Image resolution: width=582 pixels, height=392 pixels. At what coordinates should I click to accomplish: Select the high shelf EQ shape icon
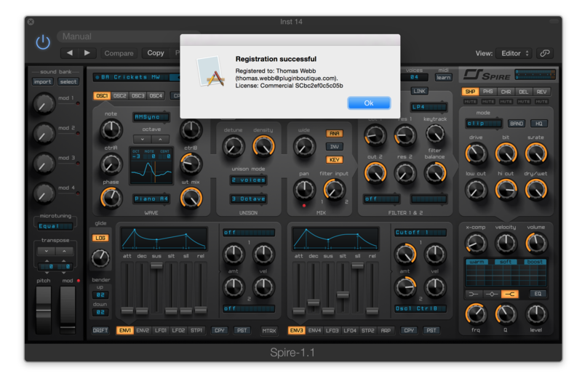[510, 294]
